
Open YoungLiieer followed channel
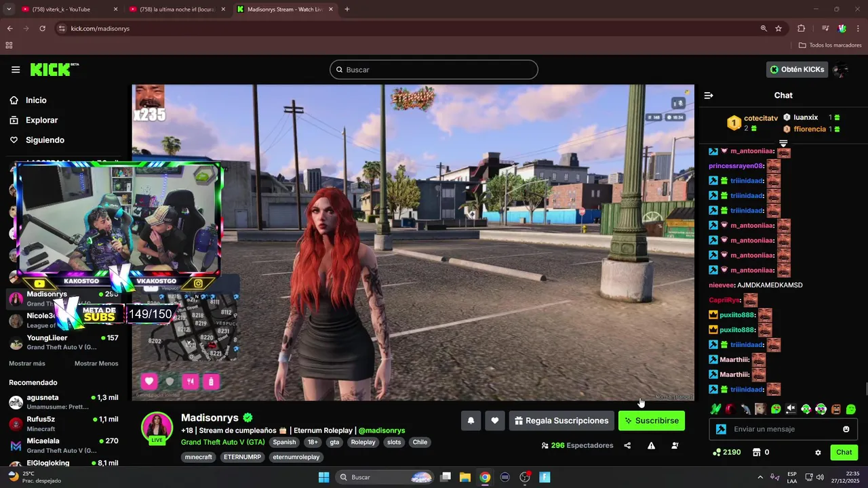point(64,343)
